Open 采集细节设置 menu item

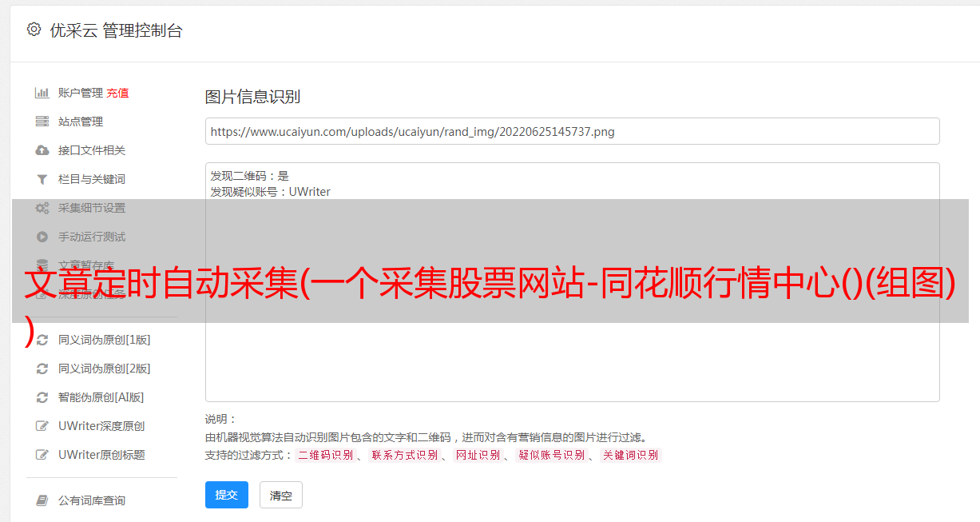[x=92, y=208]
